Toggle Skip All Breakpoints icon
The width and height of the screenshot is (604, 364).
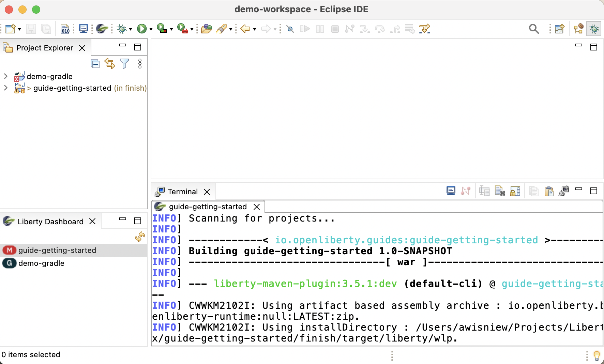[290, 29]
